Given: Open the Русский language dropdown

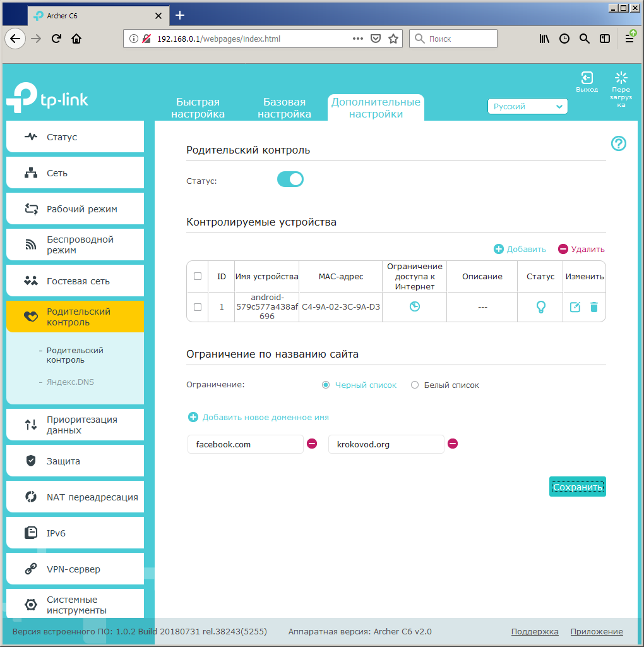Looking at the screenshot, I should coord(528,107).
